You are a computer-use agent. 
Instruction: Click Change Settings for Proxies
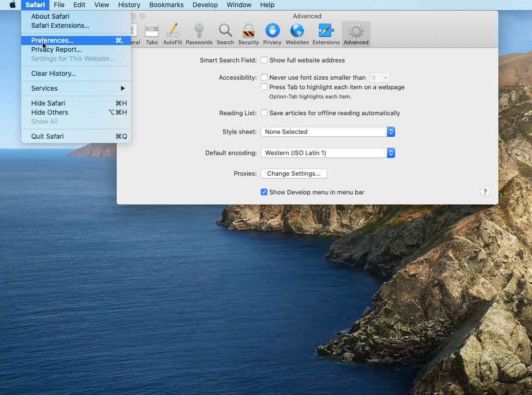tap(293, 173)
